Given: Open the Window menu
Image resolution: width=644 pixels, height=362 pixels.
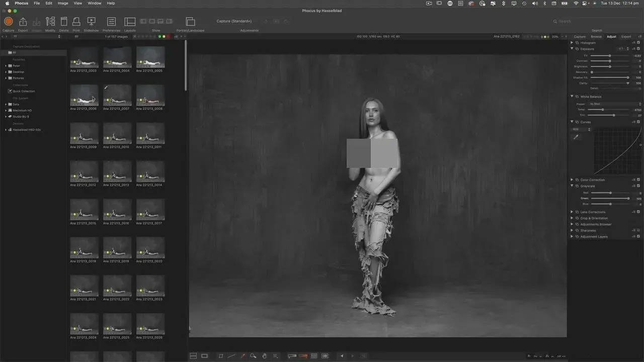Looking at the screenshot, I should [94, 3].
